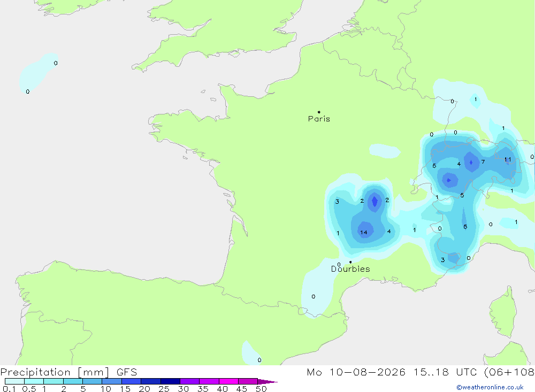Screen dimensions: 535x392
Task: Click the 14 mm precipitation value
Action: [x=364, y=232]
